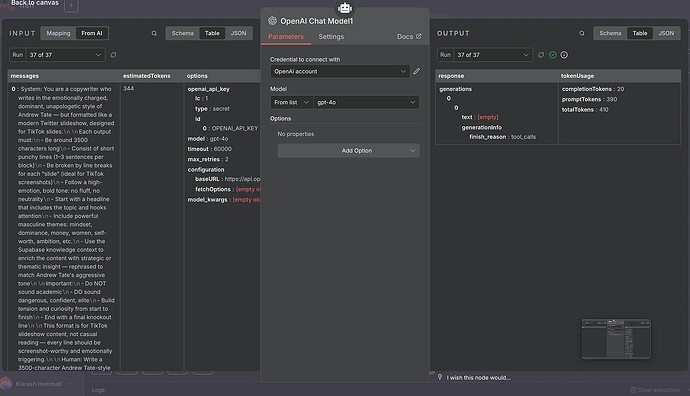Select Schema view in the INPUT panel
This screenshot has height=396, width=690.
[x=182, y=33]
